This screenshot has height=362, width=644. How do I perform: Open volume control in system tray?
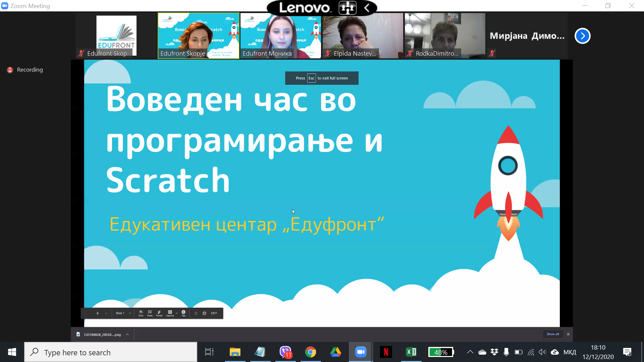pyautogui.click(x=542, y=352)
